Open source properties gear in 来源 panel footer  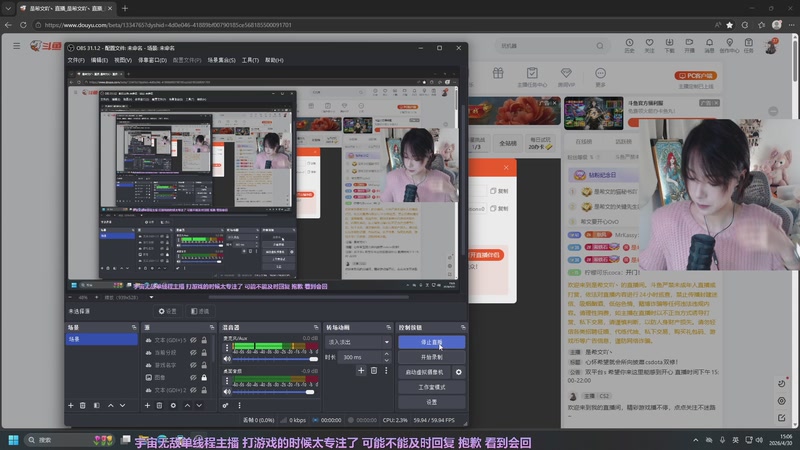(173, 405)
